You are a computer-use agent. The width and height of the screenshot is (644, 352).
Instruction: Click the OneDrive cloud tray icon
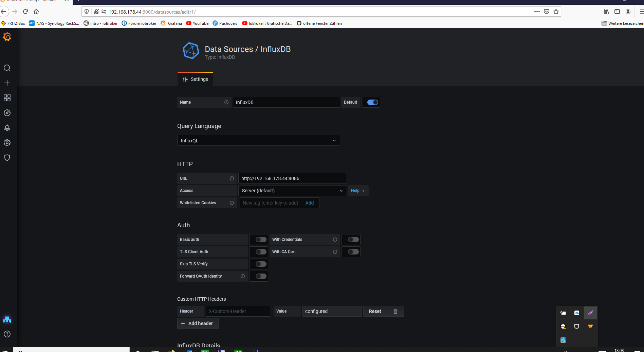577,313
